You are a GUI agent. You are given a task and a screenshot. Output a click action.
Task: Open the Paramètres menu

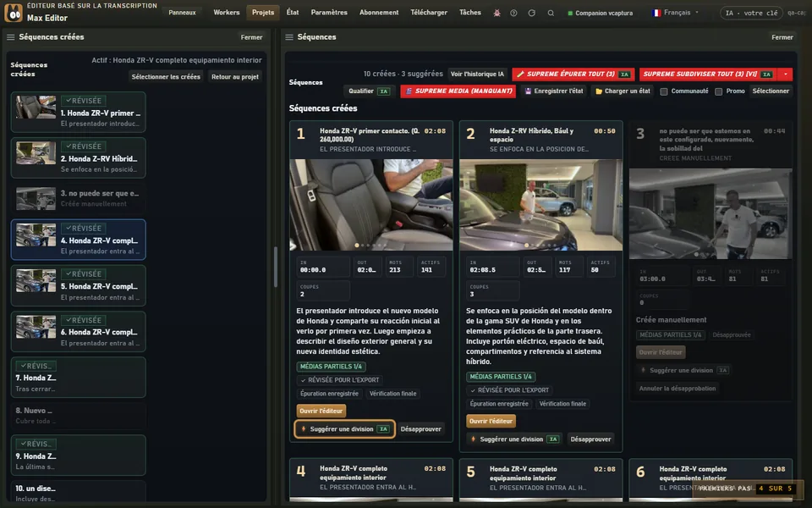[329, 13]
